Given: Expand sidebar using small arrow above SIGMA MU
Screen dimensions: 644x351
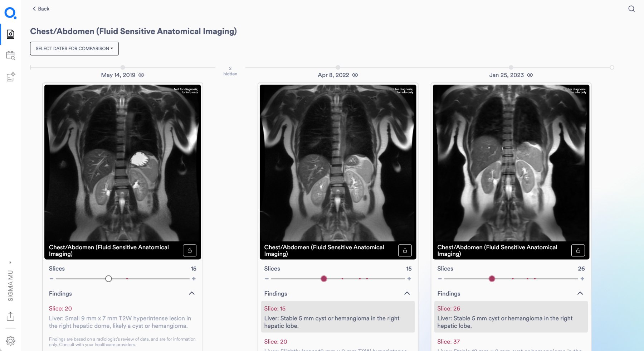Looking at the screenshot, I should (x=10, y=263).
